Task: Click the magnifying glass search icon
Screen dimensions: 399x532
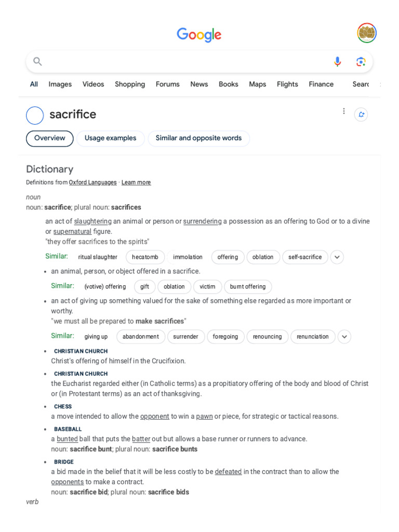Action: (x=37, y=62)
